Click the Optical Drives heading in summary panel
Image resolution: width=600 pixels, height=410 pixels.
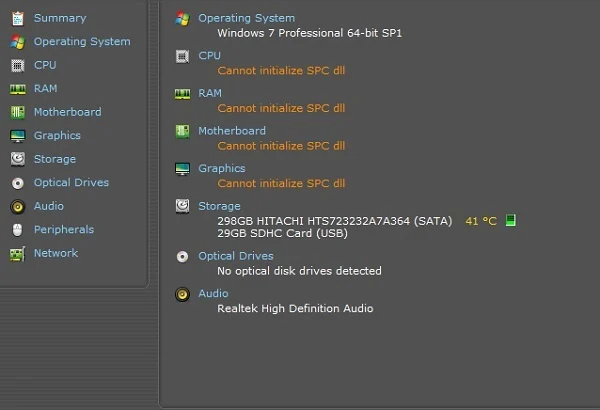[236, 256]
